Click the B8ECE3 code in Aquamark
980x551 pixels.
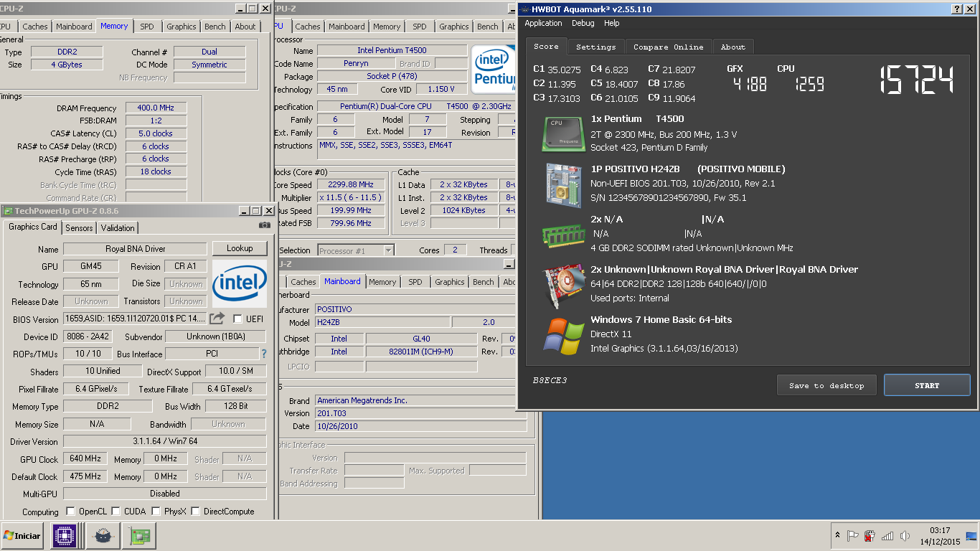[550, 380]
